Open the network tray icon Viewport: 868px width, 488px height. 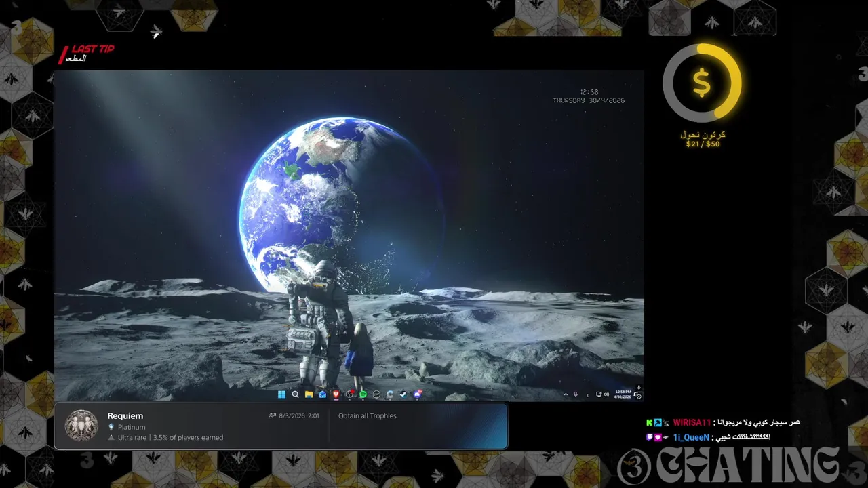pos(599,394)
